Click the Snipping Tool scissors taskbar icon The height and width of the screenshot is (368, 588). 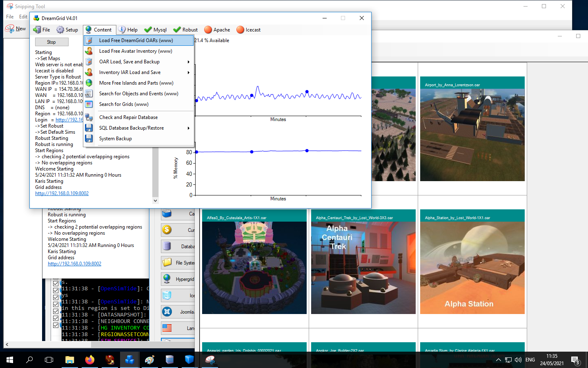tap(210, 360)
